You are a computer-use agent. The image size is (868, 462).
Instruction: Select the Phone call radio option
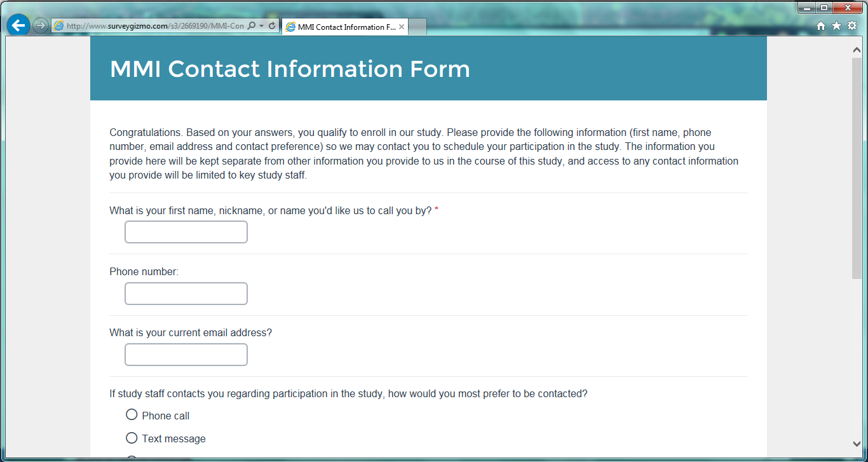click(x=132, y=415)
